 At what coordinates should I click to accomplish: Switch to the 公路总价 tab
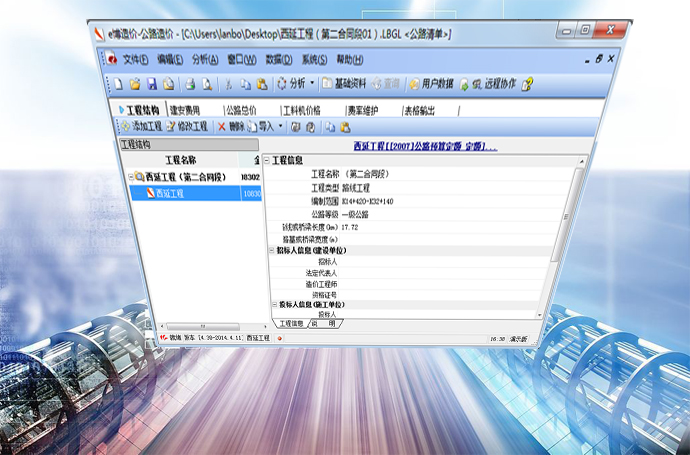click(241, 110)
